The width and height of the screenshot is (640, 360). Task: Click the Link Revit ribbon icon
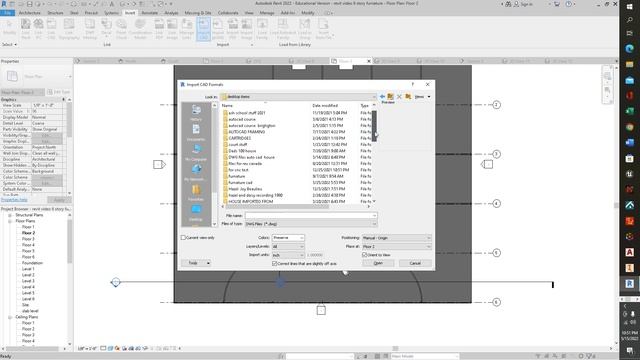pyautogui.click(x=26, y=29)
